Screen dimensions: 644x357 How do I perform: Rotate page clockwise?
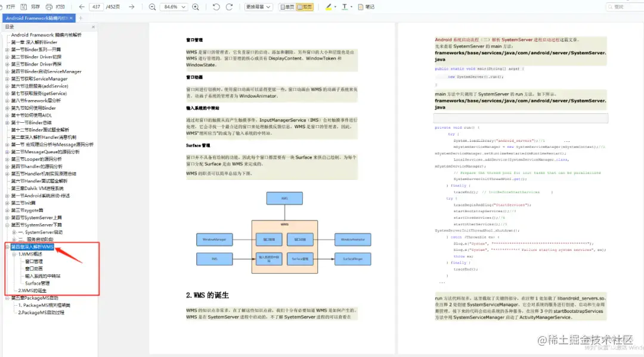(229, 7)
